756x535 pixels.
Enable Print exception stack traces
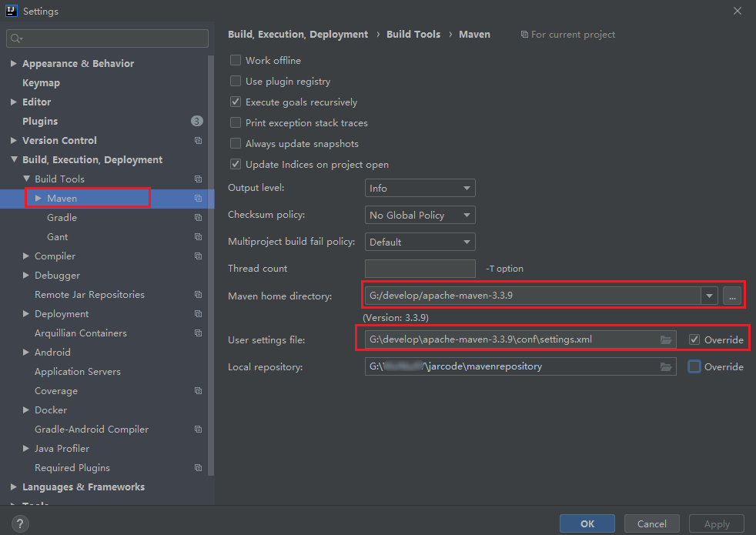tap(236, 122)
